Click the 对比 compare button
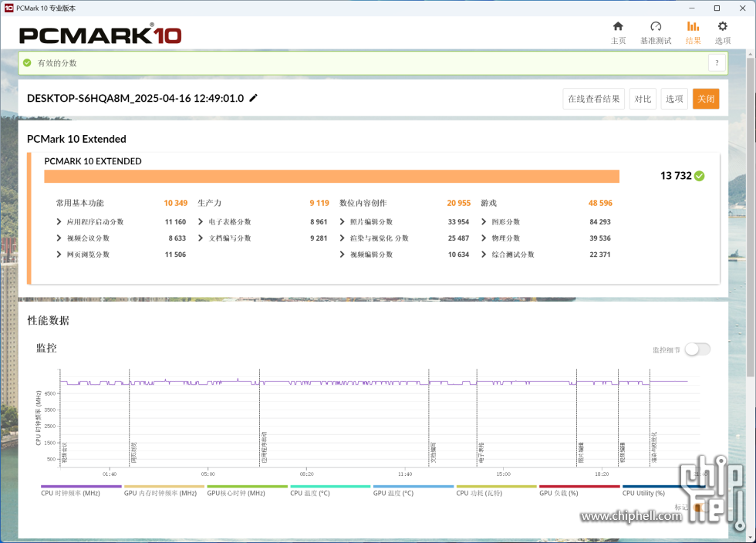756x543 pixels. (x=643, y=99)
